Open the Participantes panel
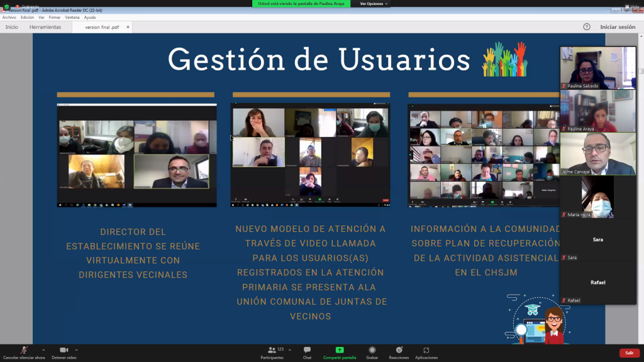Screen dimensions: 644x362 coord(272,351)
